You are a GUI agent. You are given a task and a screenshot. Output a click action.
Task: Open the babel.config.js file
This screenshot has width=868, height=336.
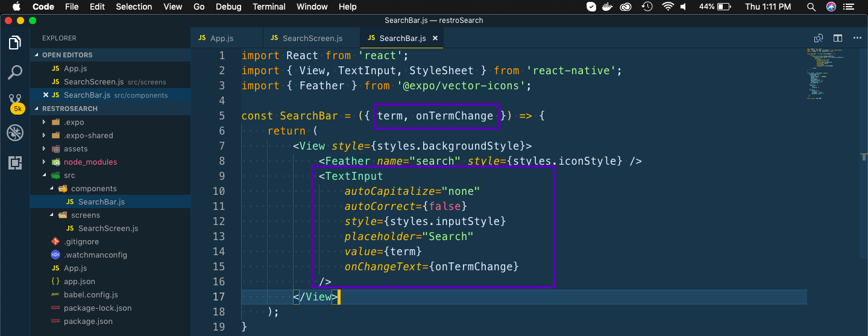click(x=110, y=294)
